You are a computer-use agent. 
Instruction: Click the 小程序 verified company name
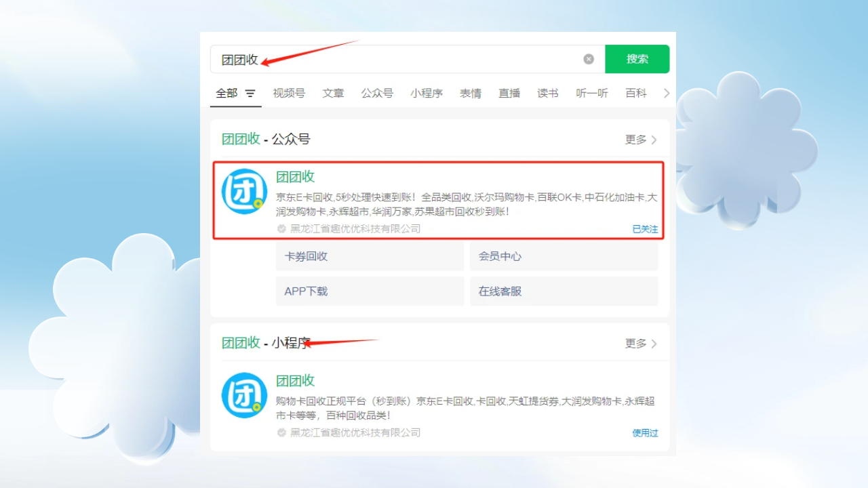[355, 432]
